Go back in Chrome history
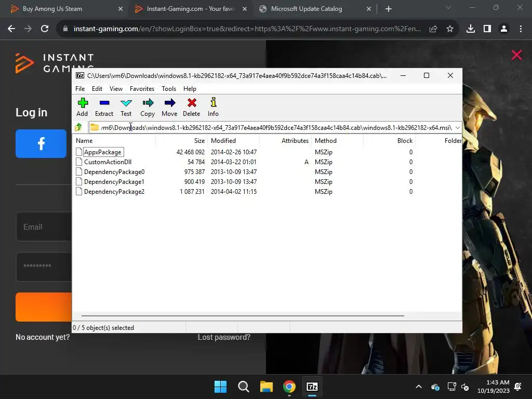532x399 pixels. tap(11, 29)
